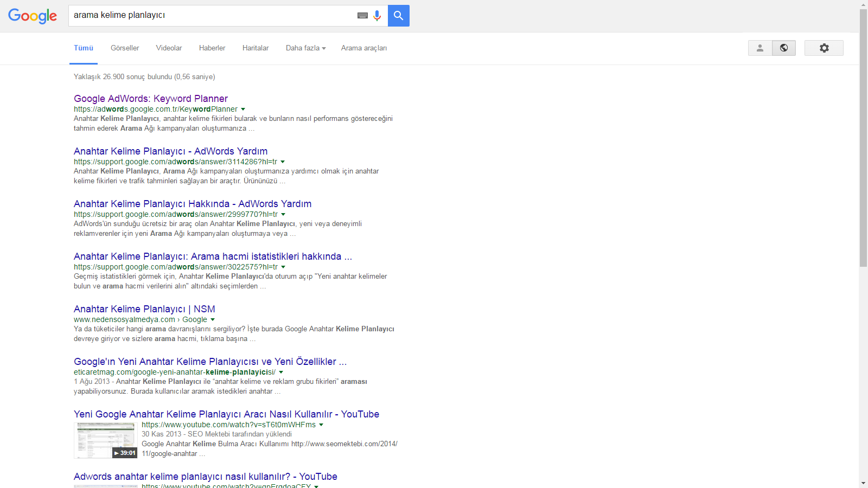This screenshot has width=868, height=488.
Task: Expand the arrow beside the youtube.com/watch?v=sT6t0mWHFms URL
Action: point(321,425)
